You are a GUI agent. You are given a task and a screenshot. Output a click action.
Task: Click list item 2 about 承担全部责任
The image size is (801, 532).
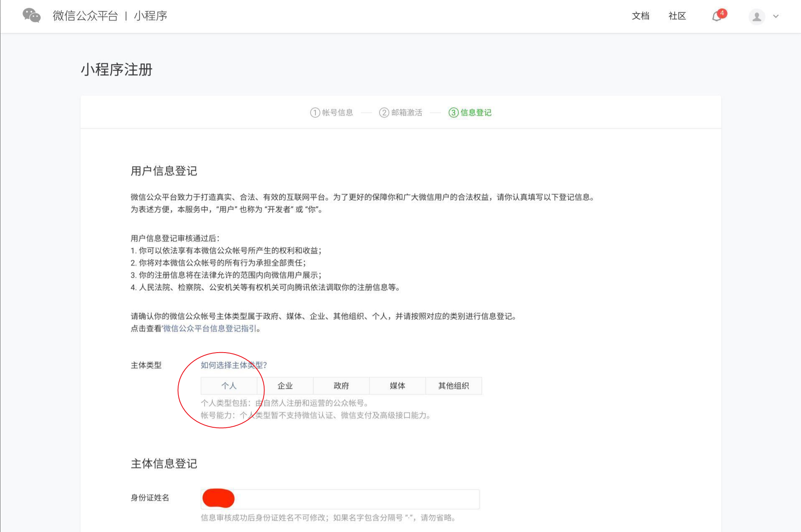(218, 262)
